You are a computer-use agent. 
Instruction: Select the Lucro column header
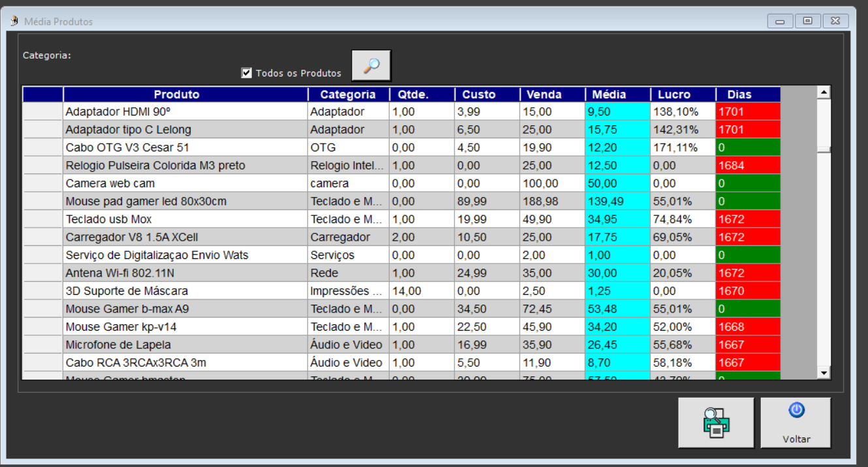(x=674, y=95)
